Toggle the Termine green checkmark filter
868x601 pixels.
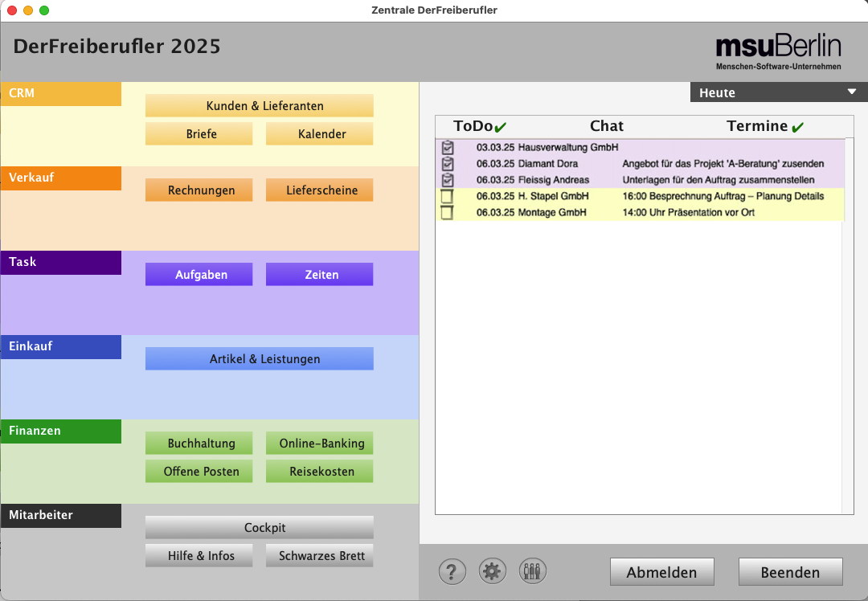click(797, 127)
